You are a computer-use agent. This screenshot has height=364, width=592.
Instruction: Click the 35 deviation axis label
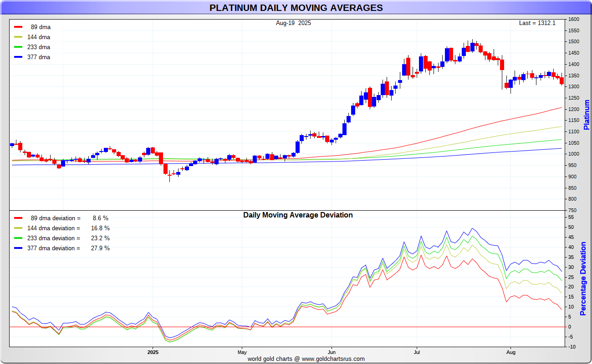570,257
